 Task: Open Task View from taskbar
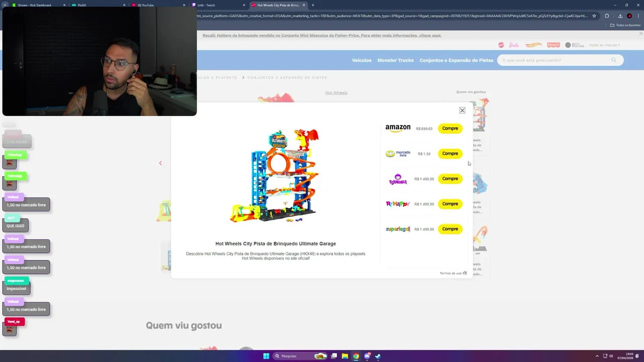pos(334,356)
